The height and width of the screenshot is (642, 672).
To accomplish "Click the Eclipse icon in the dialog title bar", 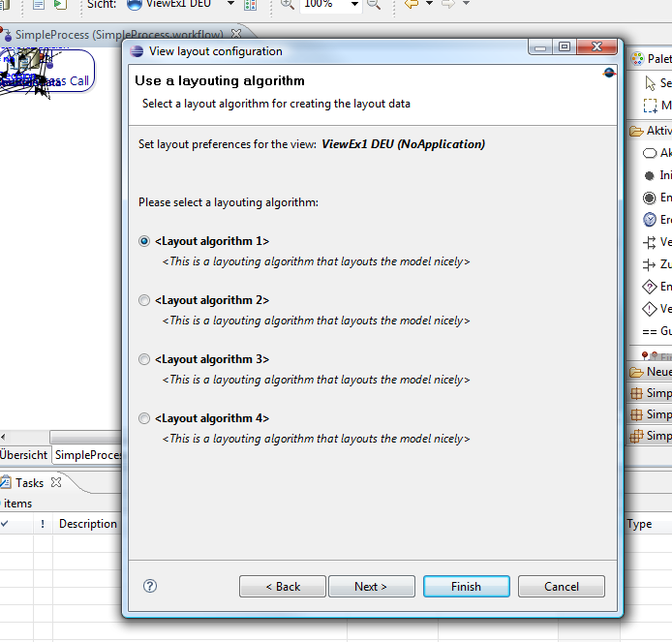I will (x=137, y=51).
